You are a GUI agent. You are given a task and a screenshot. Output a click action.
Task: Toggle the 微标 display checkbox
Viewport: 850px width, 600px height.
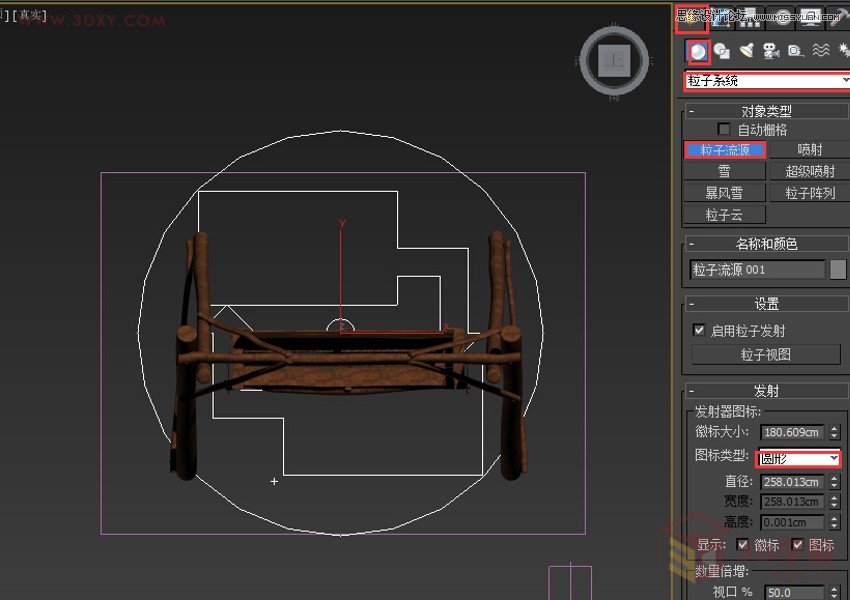click(742, 544)
